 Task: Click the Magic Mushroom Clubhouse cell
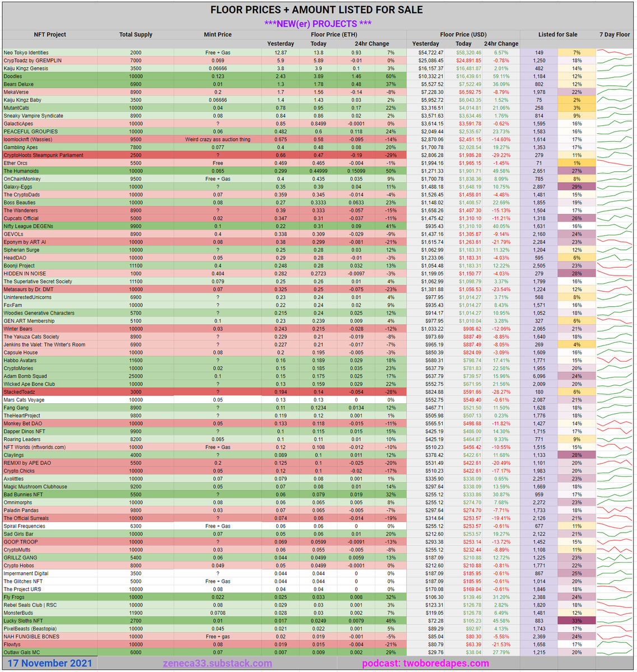[x=50, y=487]
